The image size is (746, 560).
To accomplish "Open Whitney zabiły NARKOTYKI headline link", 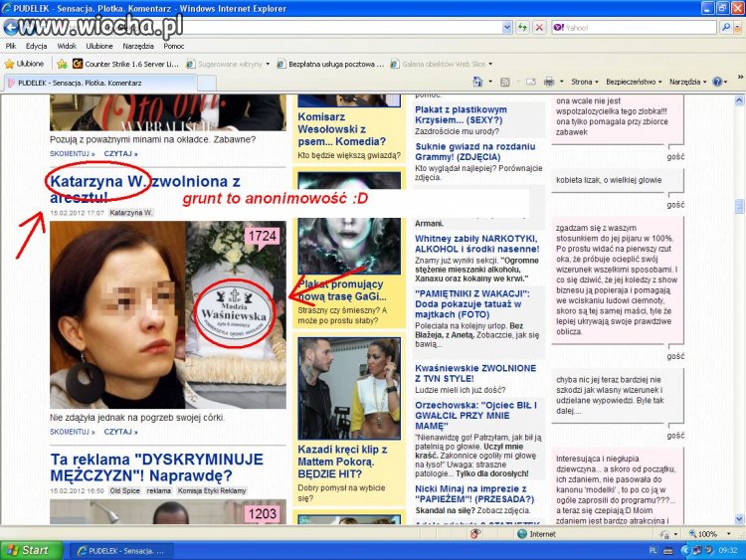I will coord(476,244).
